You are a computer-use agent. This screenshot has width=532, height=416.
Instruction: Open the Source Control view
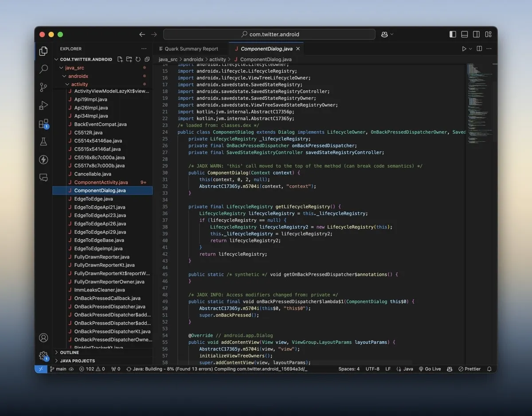pos(43,87)
